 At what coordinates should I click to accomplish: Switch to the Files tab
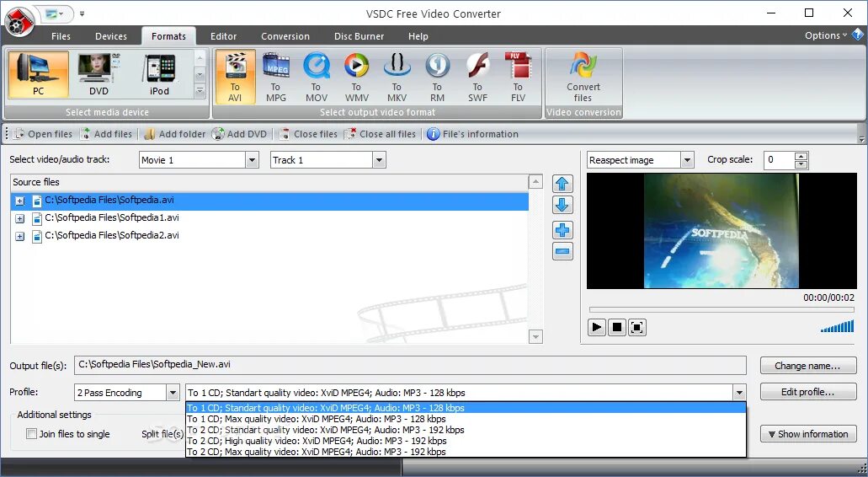(x=61, y=36)
